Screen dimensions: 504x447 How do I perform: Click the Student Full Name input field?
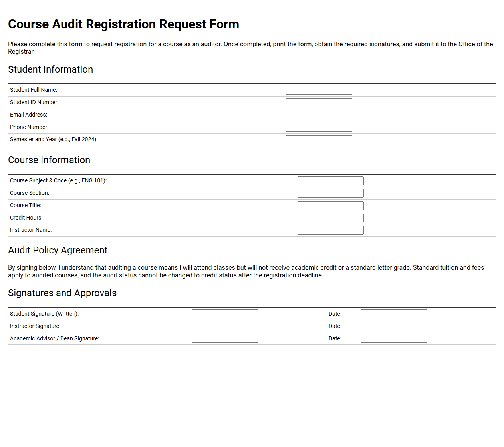(319, 90)
